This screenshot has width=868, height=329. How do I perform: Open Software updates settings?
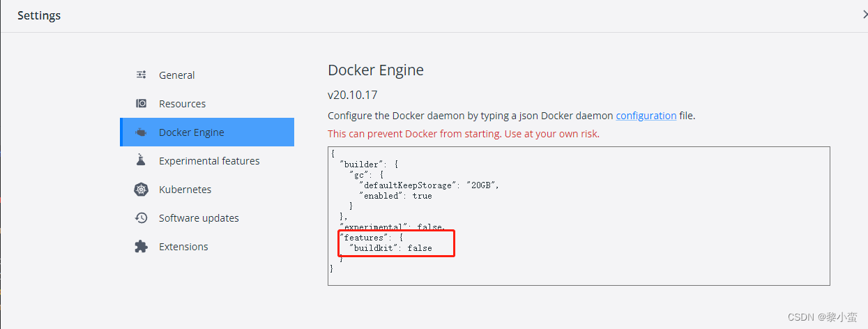(x=207, y=217)
